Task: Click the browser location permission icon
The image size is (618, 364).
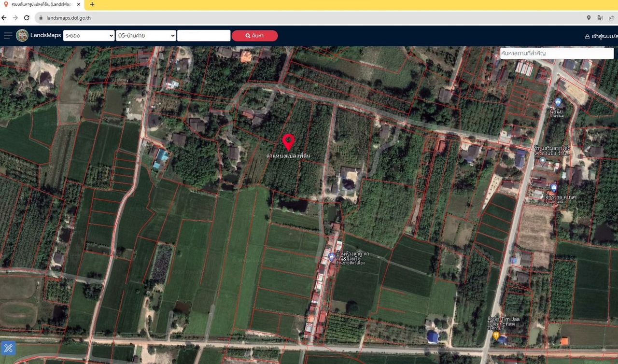Action: tap(589, 18)
